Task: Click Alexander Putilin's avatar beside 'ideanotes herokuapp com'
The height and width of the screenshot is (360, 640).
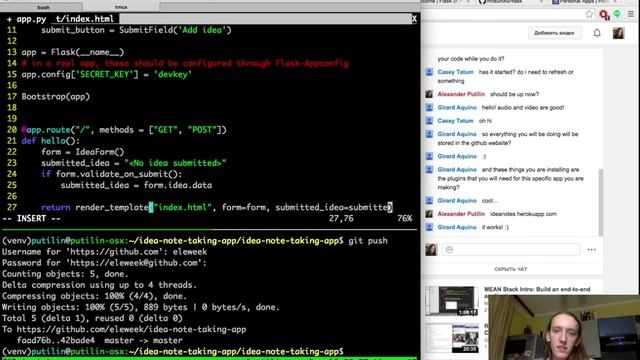Action: click(429, 213)
